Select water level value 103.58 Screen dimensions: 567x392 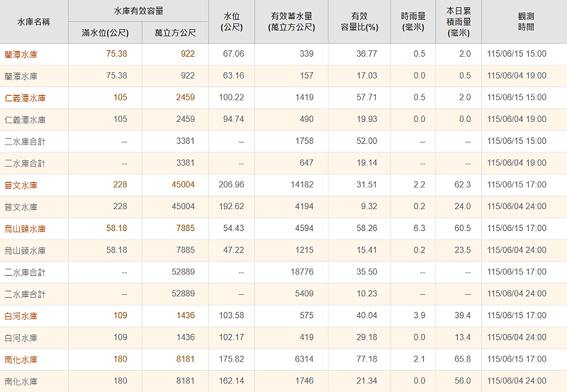(x=232, y=315)
